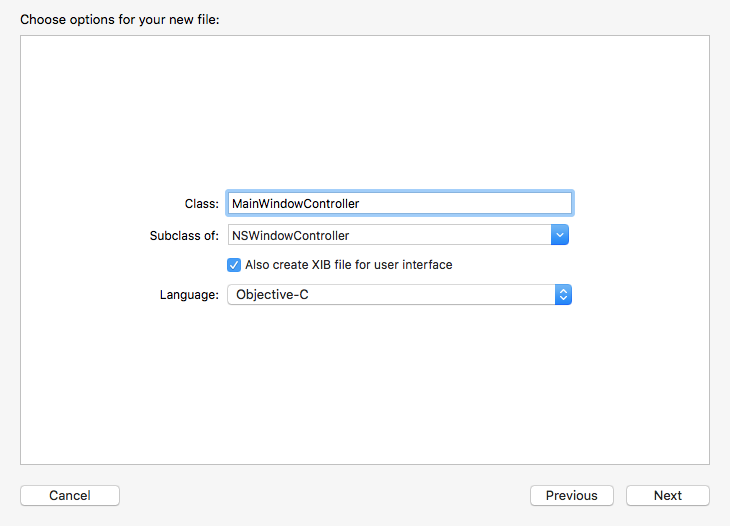Click the Class name input field
The width and height of the screenshot is (730, 526).
400,203
